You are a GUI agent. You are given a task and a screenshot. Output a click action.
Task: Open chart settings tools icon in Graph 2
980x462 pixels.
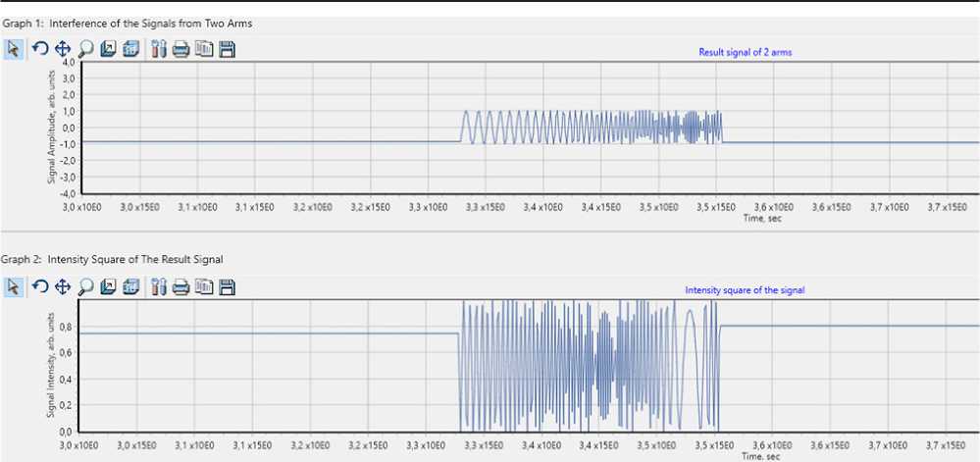(x=159, y=286)
